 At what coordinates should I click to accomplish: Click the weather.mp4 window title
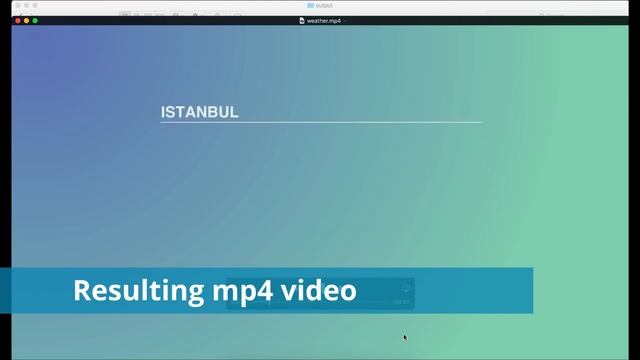[x=324, y=21]
